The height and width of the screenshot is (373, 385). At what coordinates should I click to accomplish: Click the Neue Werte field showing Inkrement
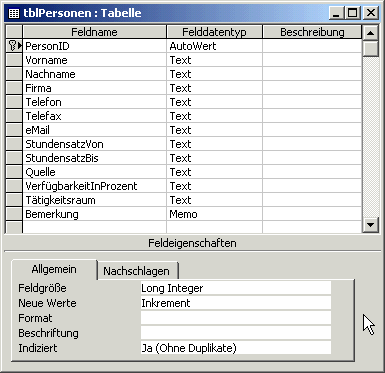pyautogui.click(x=236, y=303)
